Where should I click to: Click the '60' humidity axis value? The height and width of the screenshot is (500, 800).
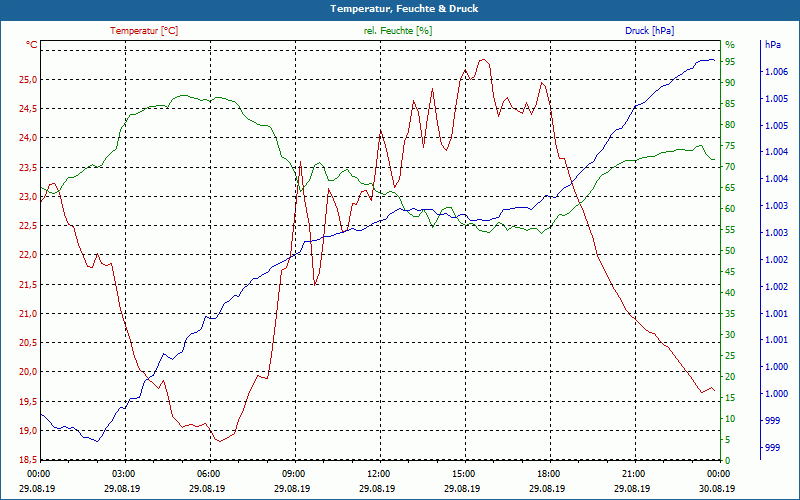click(730, 209)
